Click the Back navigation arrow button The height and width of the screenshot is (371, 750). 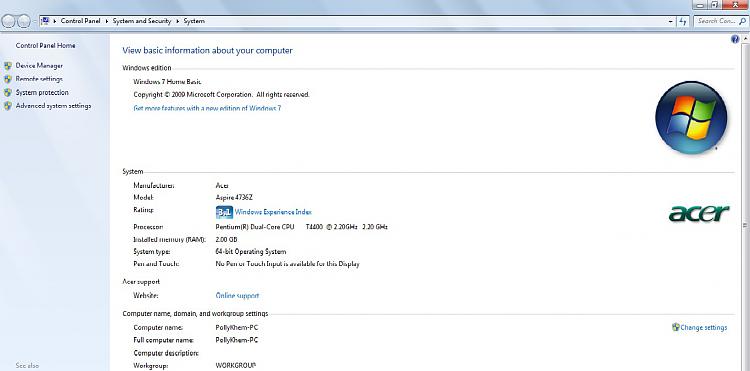9,21
